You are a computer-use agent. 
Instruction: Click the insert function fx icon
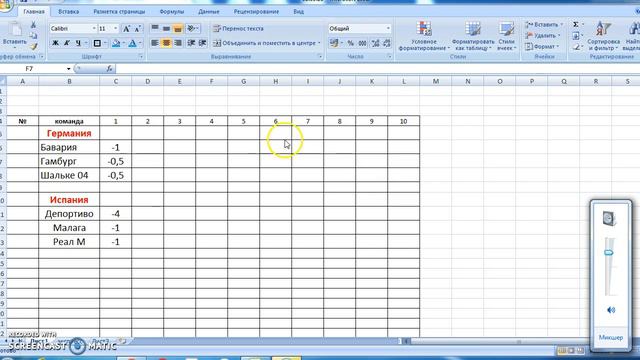pyautogui.click(x=109, y=69)
